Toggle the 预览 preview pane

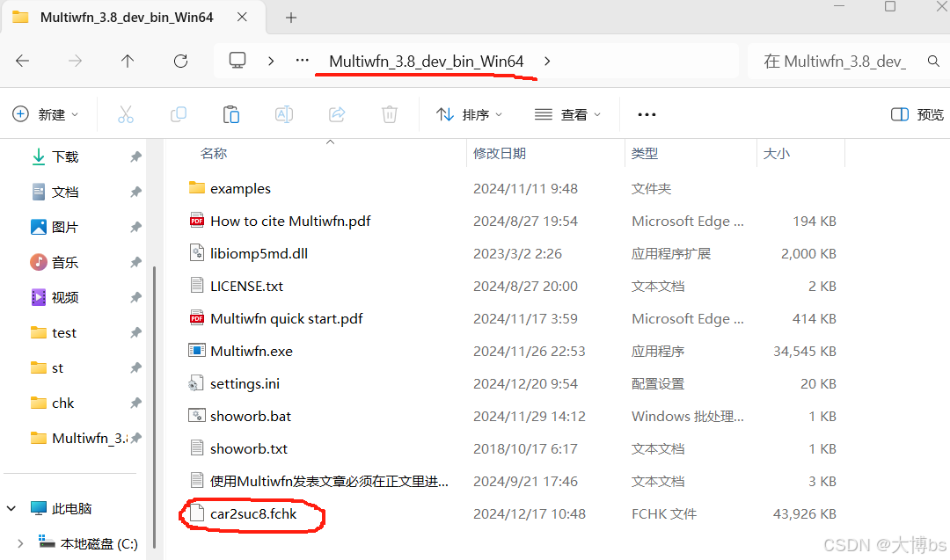tap(917, 114)
